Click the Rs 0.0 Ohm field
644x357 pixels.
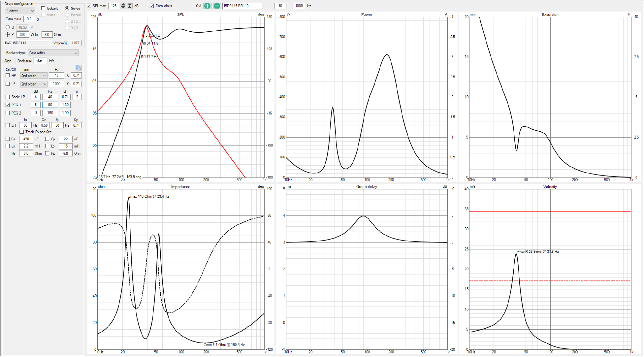(x=26, y=153)
